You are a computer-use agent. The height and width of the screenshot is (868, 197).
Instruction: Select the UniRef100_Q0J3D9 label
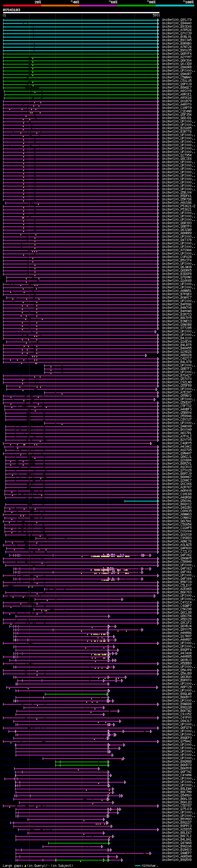pyautogui.click(x=177, y=64)
